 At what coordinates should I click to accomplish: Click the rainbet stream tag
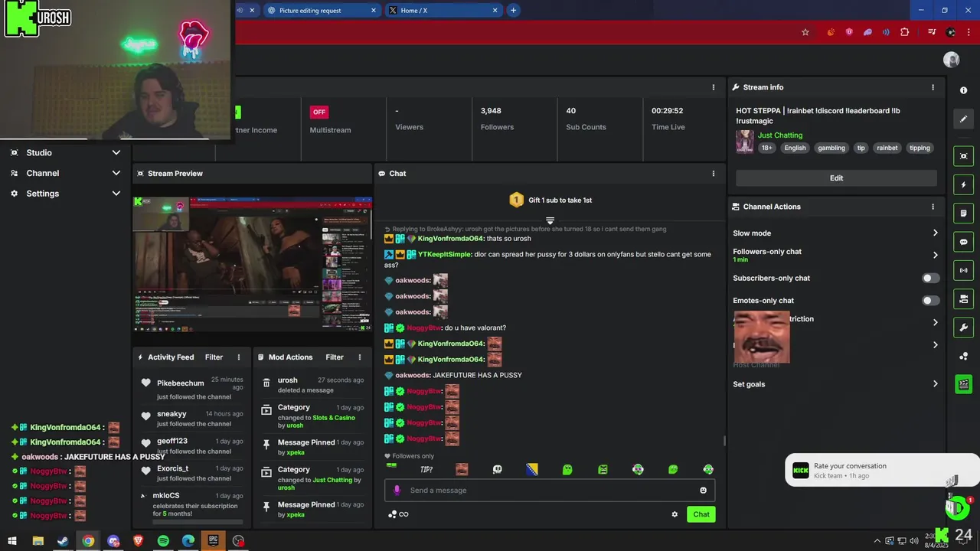887,148
